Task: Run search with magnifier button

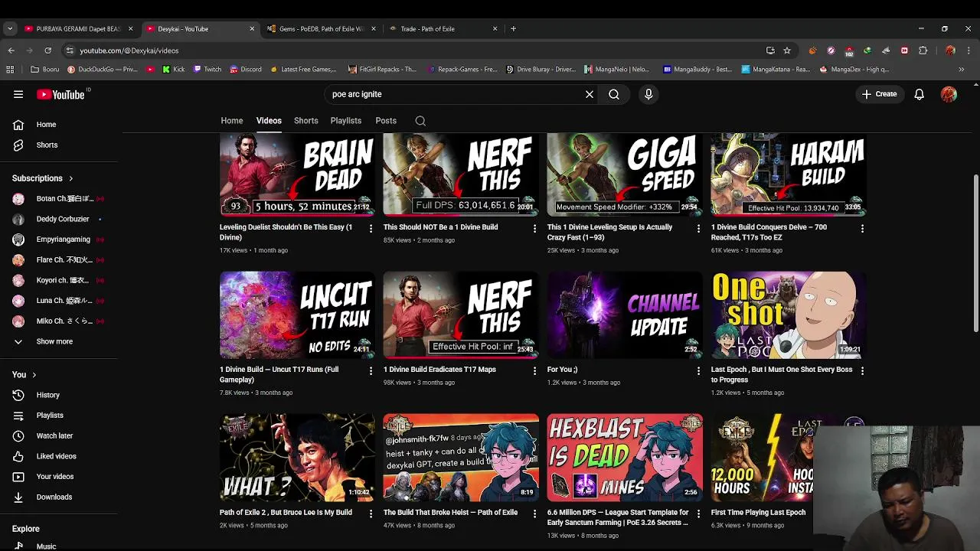Action: tap(614, 94)
